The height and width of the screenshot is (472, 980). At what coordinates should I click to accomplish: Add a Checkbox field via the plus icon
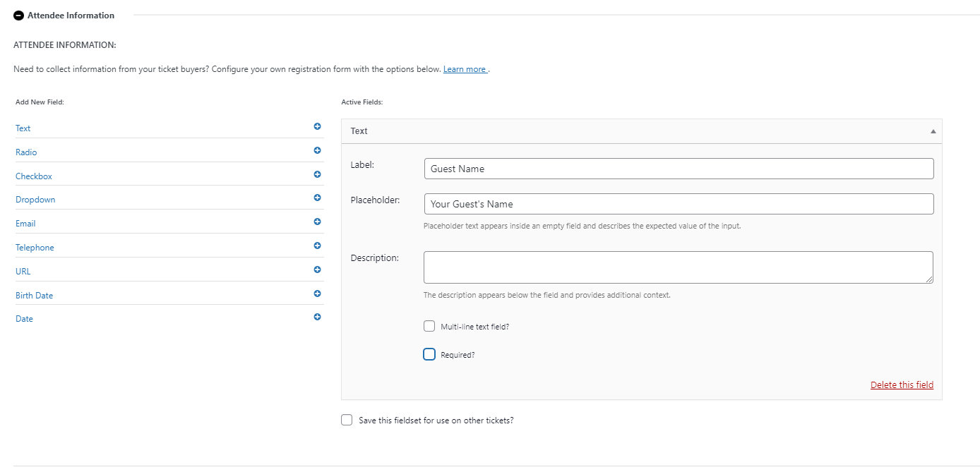pos(317,174)
